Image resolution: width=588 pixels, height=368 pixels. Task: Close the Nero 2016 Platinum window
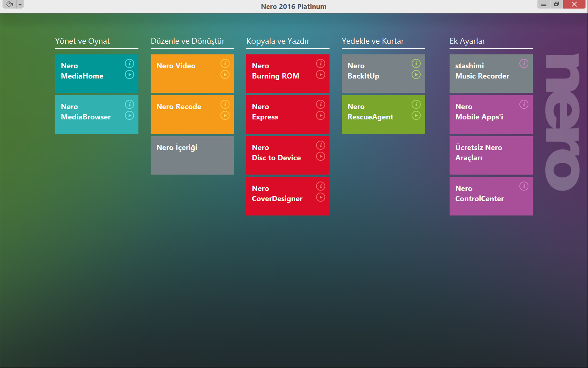click(574, 4)
